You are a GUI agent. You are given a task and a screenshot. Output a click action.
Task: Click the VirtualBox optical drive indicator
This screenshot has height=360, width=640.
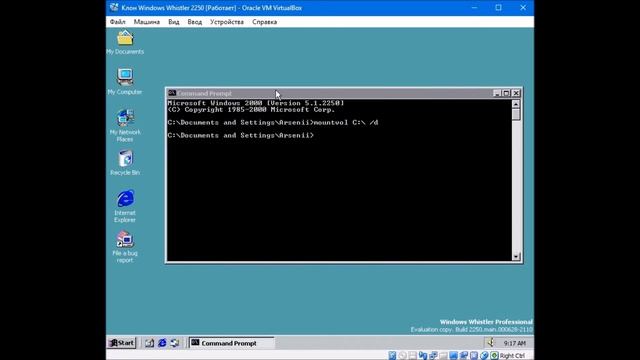(402, 356)
